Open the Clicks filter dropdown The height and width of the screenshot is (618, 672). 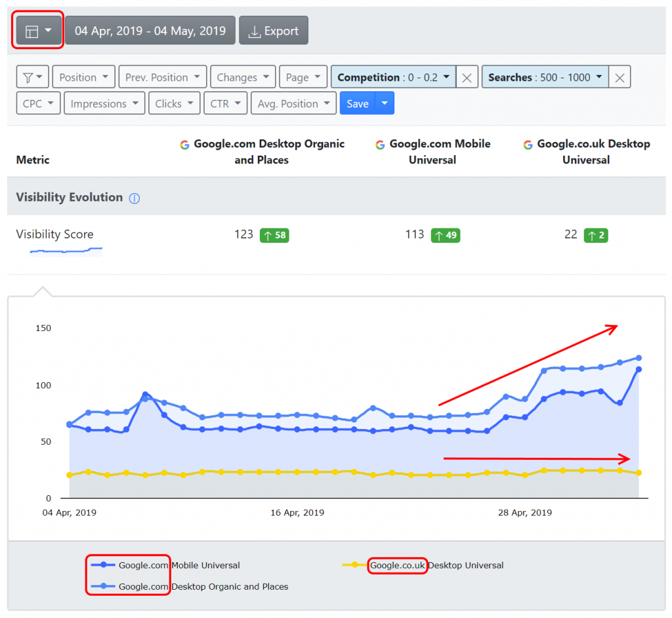tap(175, 103)
